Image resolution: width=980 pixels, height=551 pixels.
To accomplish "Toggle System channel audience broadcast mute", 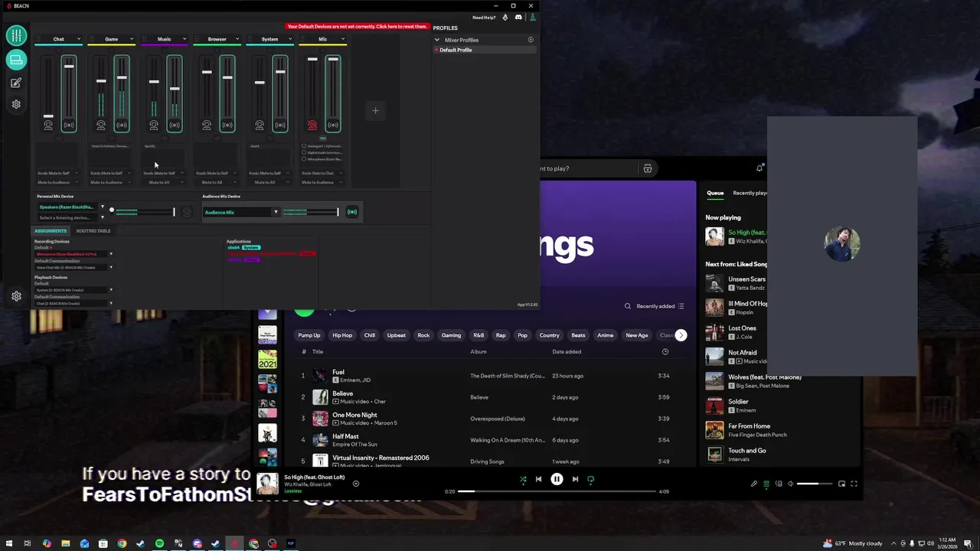I will pyautogui.click(x=280, y=126).
